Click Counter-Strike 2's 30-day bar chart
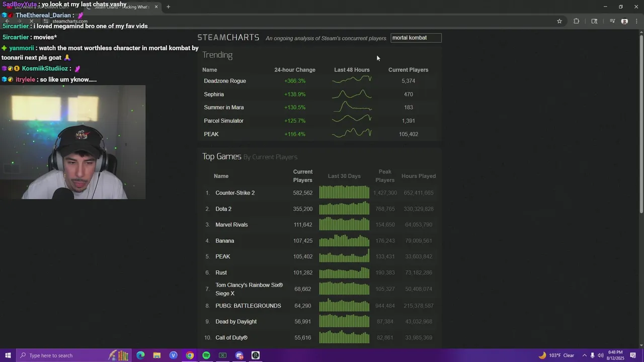This screenshot has width=644, height=362. (x=344, y=192)
